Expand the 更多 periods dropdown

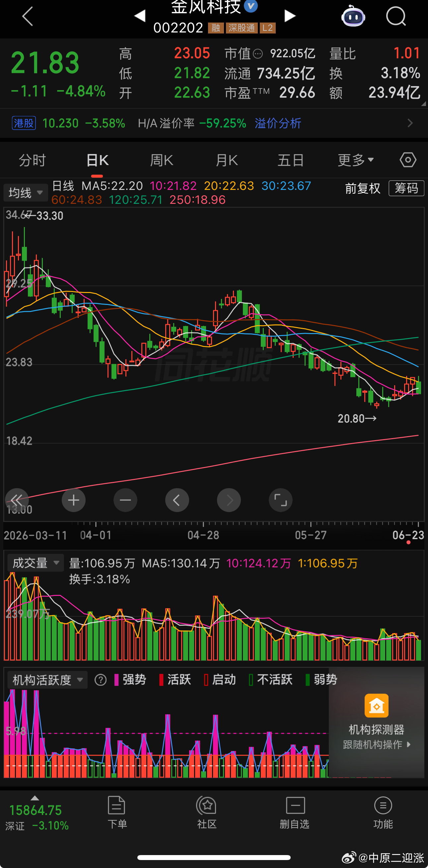click(x=356, y=160)
